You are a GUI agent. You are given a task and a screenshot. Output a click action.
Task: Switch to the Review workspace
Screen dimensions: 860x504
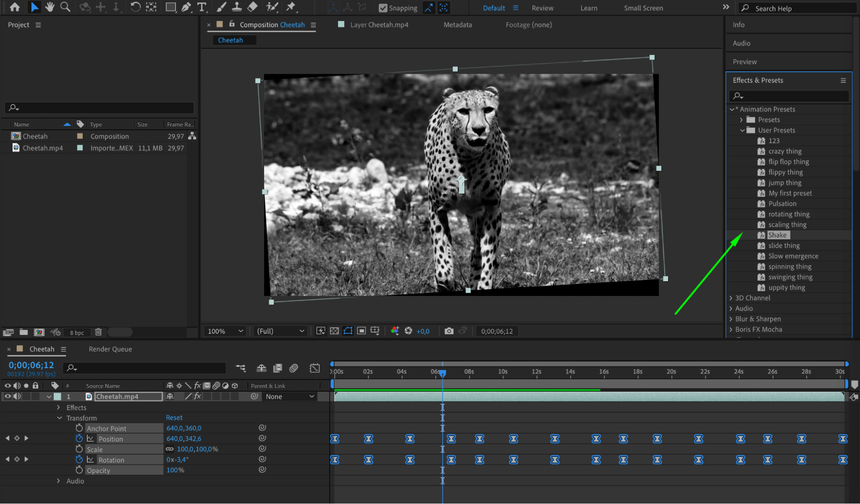[x=542, y=8]
